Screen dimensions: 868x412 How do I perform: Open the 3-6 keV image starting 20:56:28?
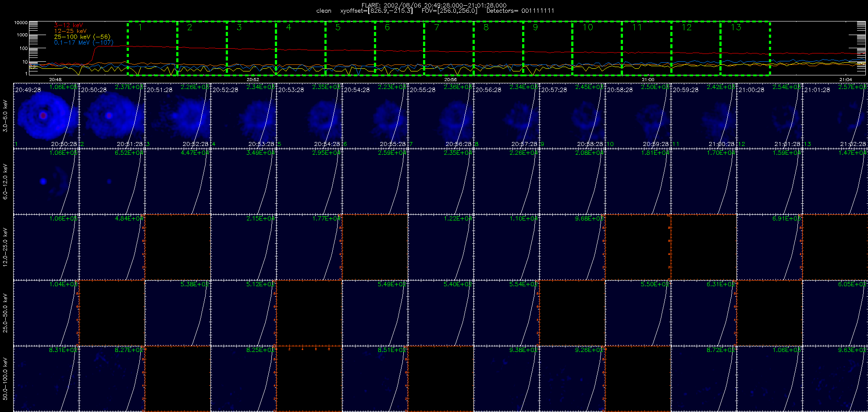506,116
